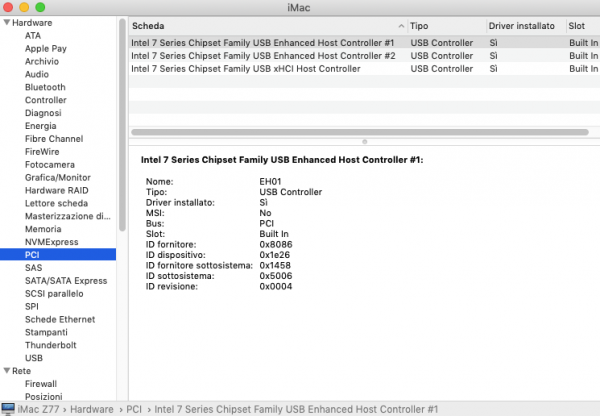Open Lettore scheda sidebar item

[56, 203]
